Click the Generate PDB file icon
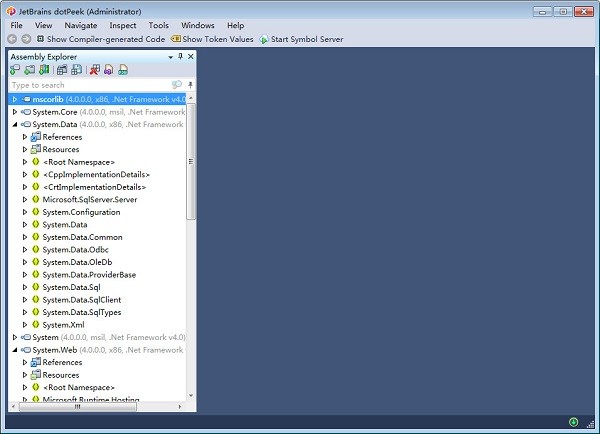Viewport: 600px width, 434px height. coord(123,70)
